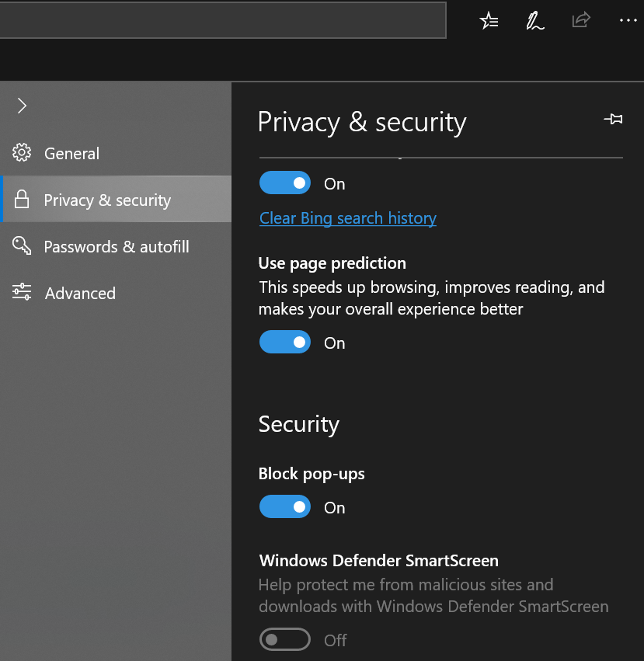Click the Passwords & autofill key icon
Viewport: 644px width, 661px height.
coord(21,246)
